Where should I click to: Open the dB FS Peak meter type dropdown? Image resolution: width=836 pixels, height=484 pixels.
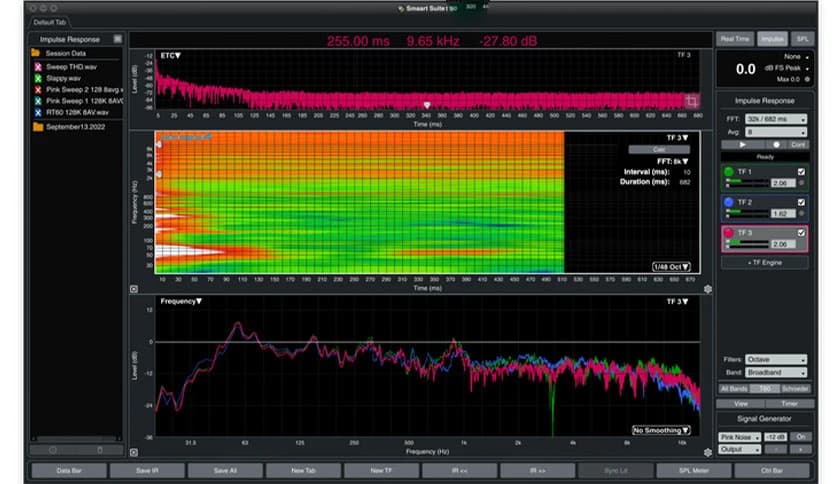point(786,68)
